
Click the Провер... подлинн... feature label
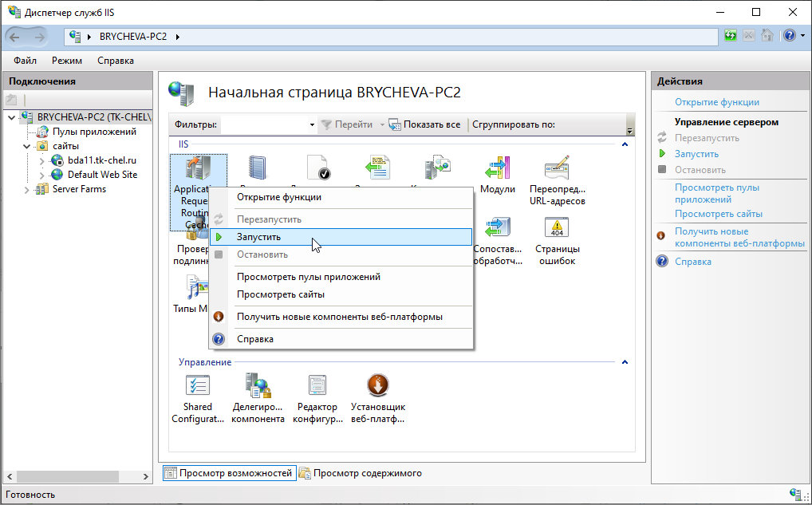coord(191,254)
